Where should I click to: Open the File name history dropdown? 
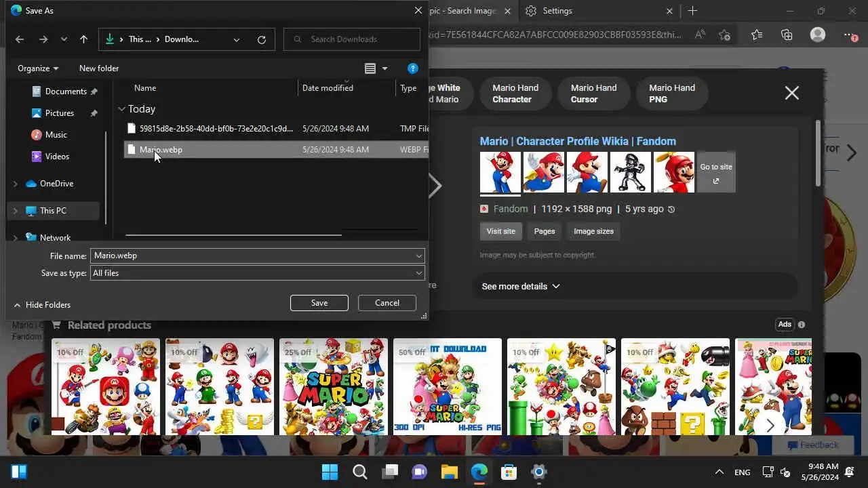tap(419, 256)
